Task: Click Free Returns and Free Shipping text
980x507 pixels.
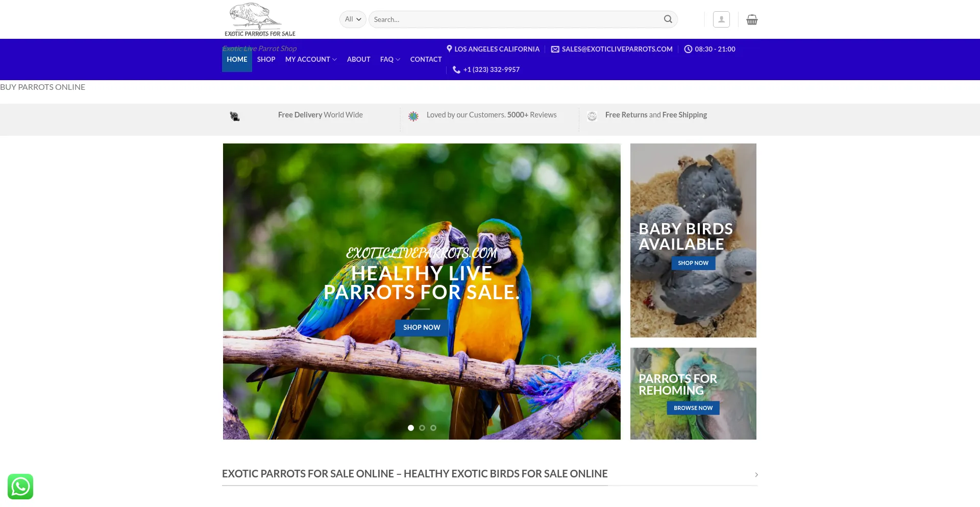Action: tap(656, 115)
